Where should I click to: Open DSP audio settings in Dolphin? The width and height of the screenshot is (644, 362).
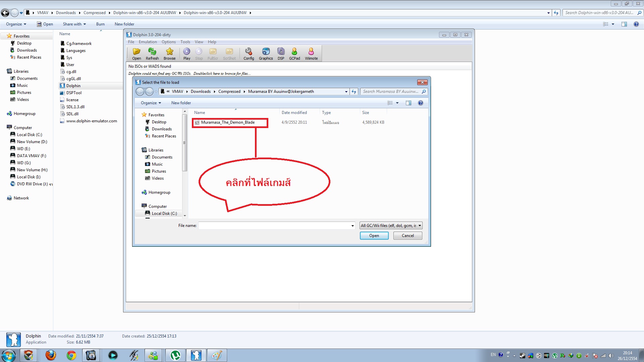[281, 54]
